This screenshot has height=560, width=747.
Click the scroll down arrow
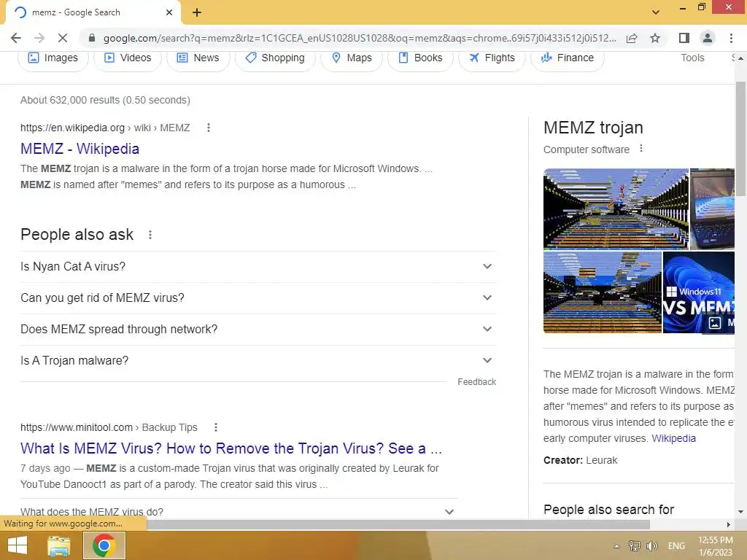click(740, 512)
